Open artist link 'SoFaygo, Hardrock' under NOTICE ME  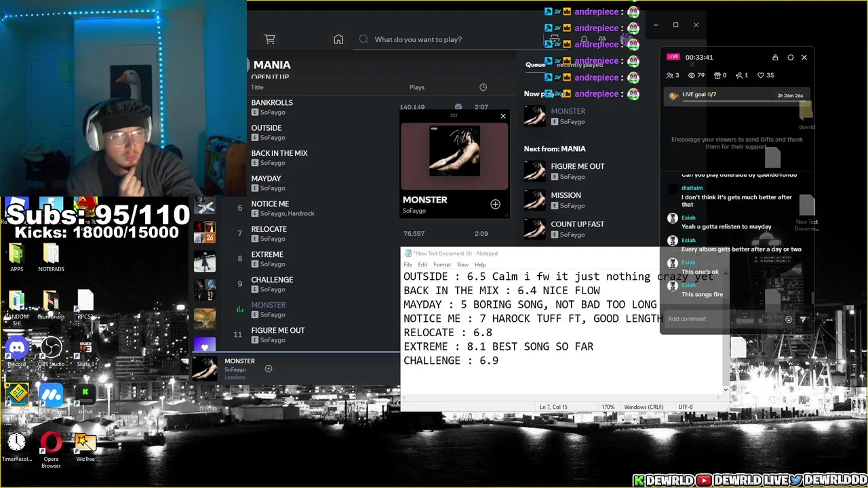point(288,213)
